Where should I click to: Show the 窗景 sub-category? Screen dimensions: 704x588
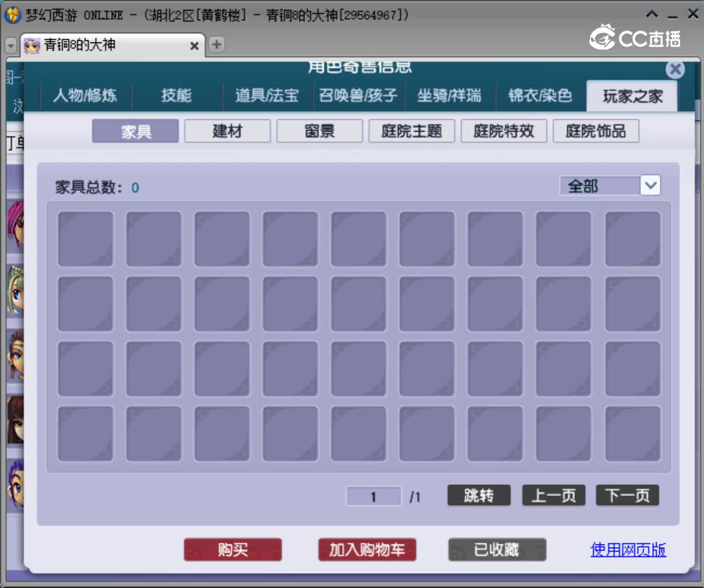(320, 131)
